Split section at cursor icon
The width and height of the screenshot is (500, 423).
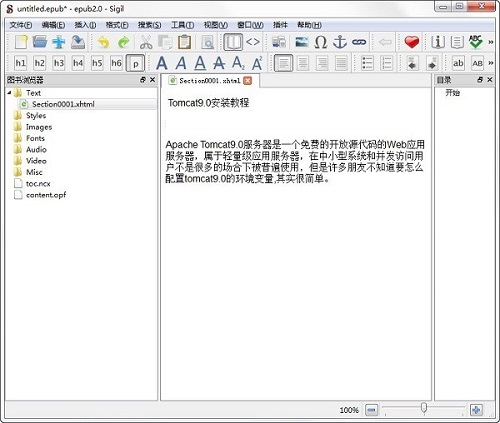click(279, 42)
